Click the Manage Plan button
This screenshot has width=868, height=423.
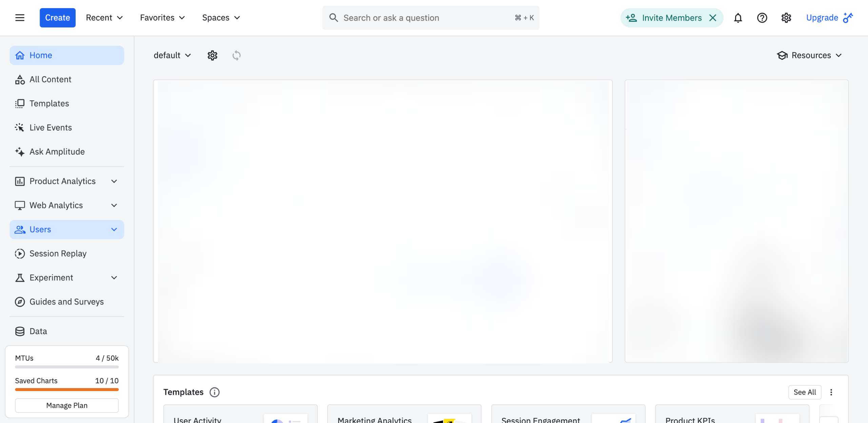[67, 405]
